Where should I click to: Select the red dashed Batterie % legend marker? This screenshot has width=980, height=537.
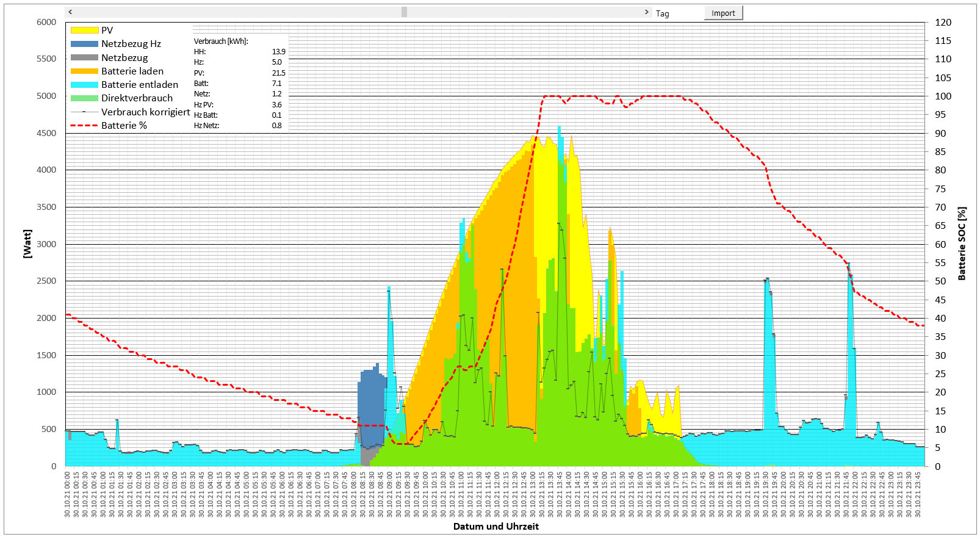tap(84, 126)
